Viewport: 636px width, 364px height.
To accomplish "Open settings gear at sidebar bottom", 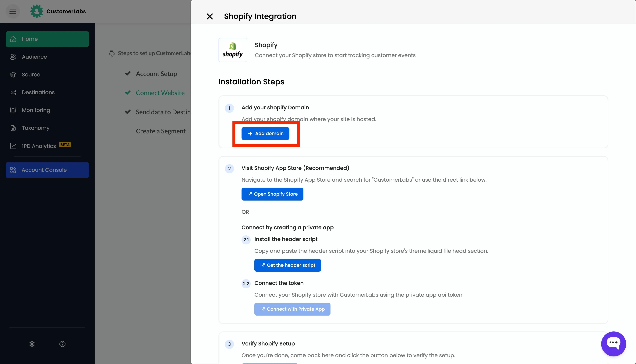I will coord(32,344).
